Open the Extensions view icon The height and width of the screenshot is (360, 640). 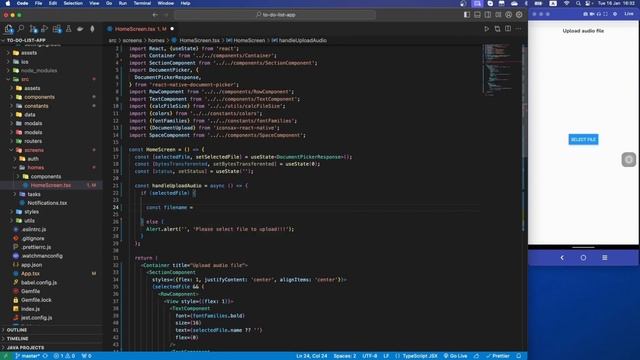point(57,29)
